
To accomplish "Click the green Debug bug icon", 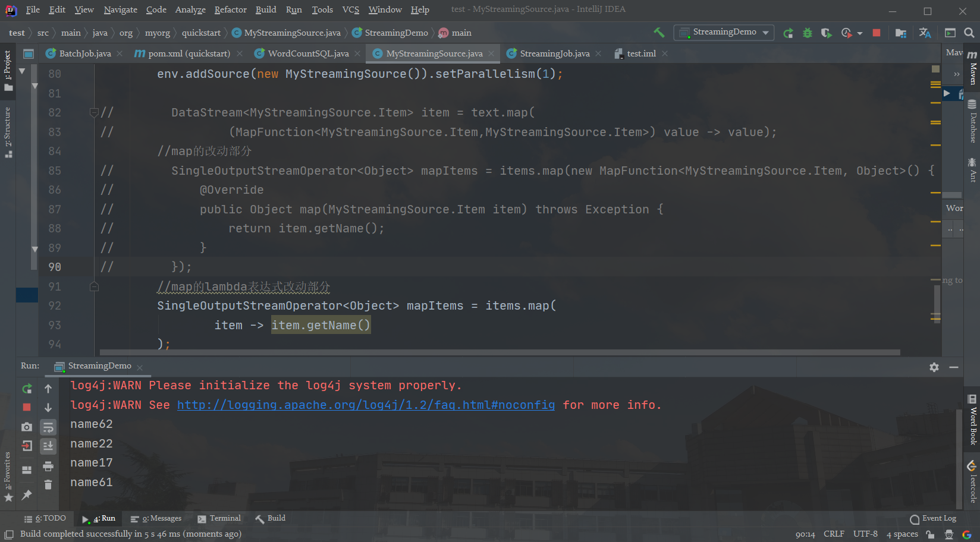I will coord(807,33).
